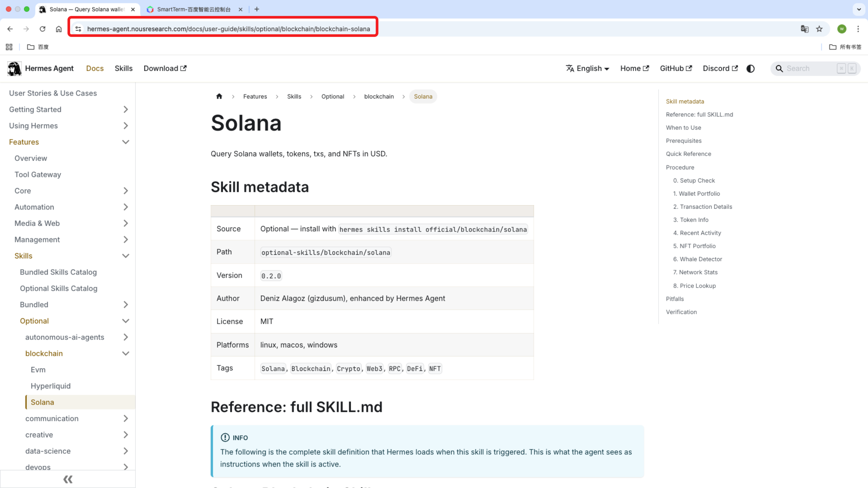Open the 所有书签 all bookmarks folder
Viewport: 868px width, 488px height.
(845, 47)
